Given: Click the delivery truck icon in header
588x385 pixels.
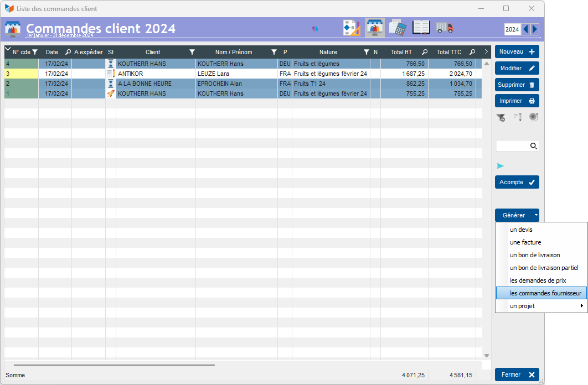Looking at the screenshot, I should (444, 28).
